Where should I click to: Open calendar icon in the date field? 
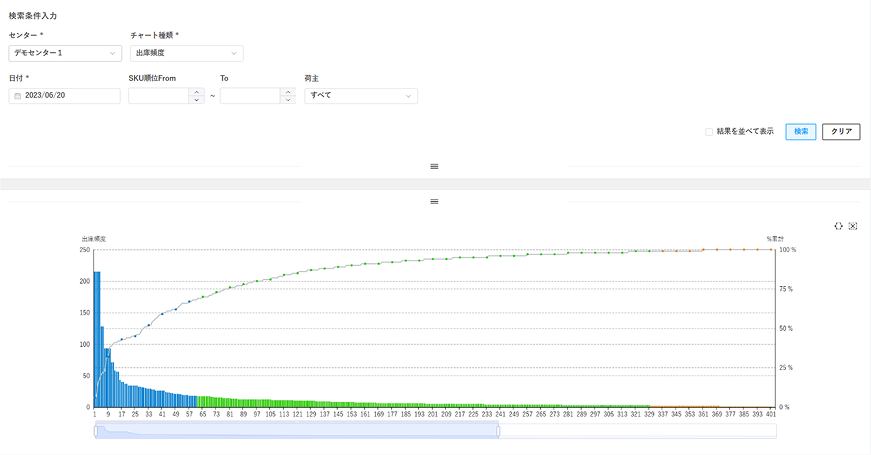(x=17, y=96)
